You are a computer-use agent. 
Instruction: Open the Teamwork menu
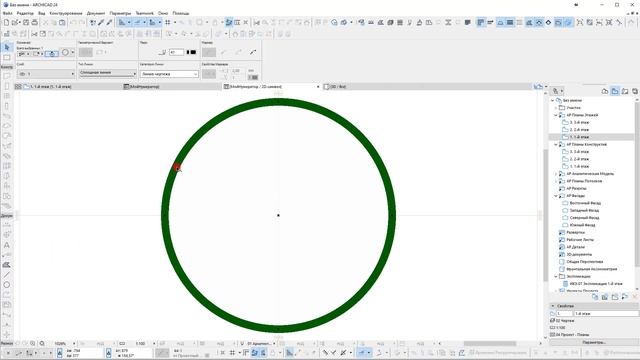coord(144,13)
